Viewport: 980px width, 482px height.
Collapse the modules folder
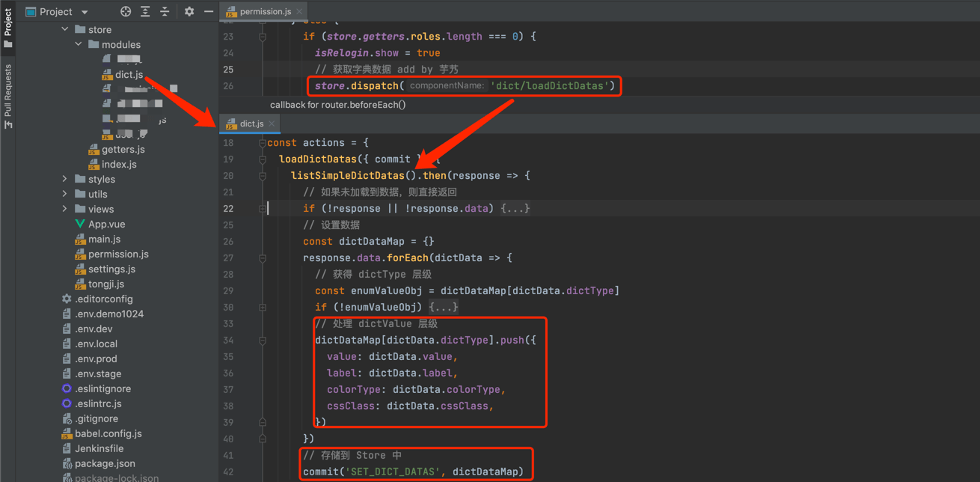(x=79, y=45)
